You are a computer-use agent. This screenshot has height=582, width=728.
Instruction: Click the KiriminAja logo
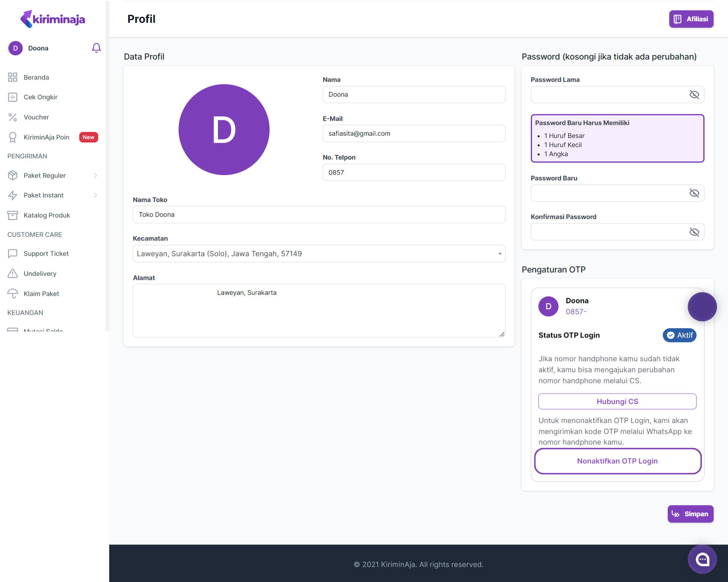click(53, 19)
